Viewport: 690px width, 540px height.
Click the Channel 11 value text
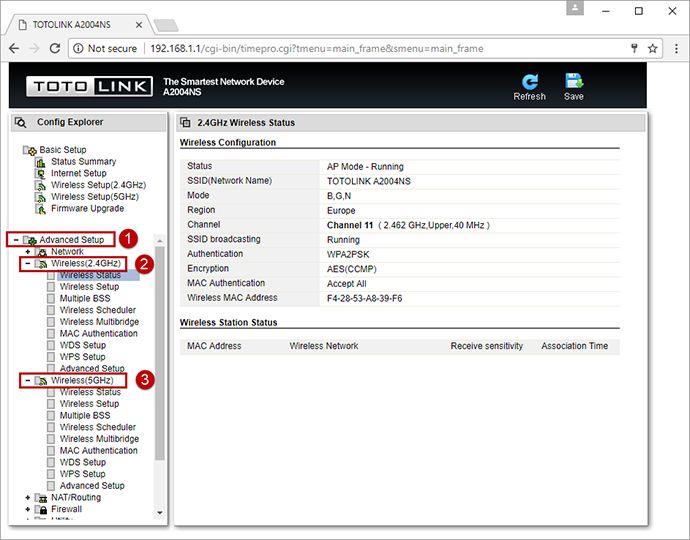point(350,225)
